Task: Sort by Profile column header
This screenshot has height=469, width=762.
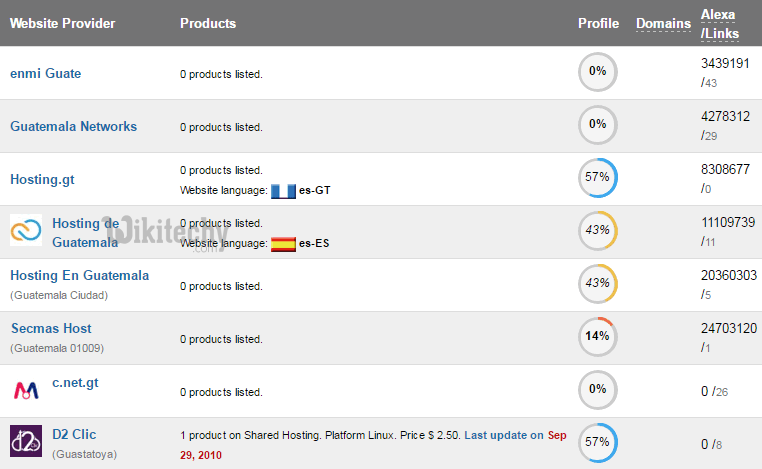Action: click(x=598, y=23)
